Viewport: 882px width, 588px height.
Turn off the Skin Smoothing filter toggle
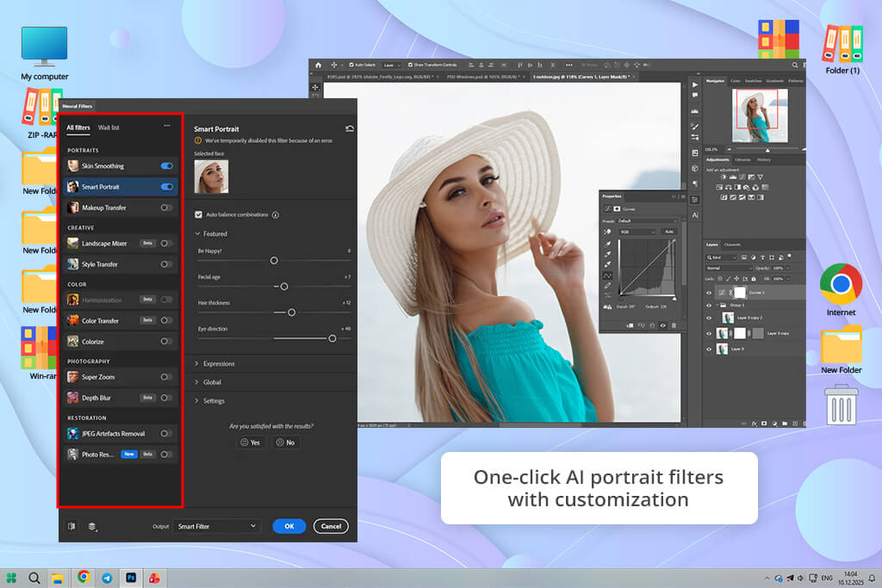point(167,166)
